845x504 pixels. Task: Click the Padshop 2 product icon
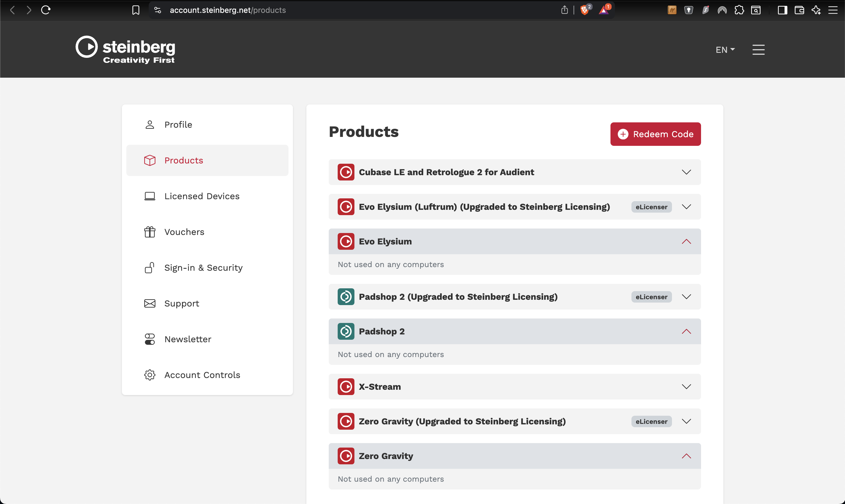[x=346, y=331]
